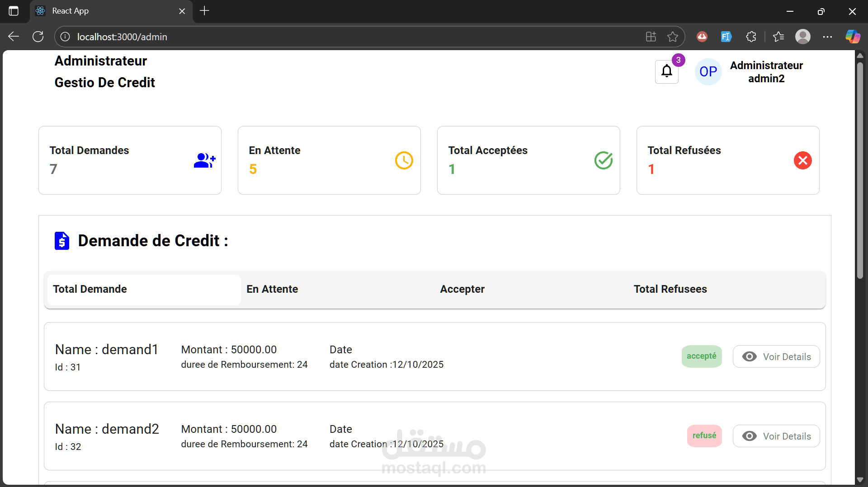Click the OP user avatar
The width and height of the screenshot is (868, 487).
(x=708, y=71)
